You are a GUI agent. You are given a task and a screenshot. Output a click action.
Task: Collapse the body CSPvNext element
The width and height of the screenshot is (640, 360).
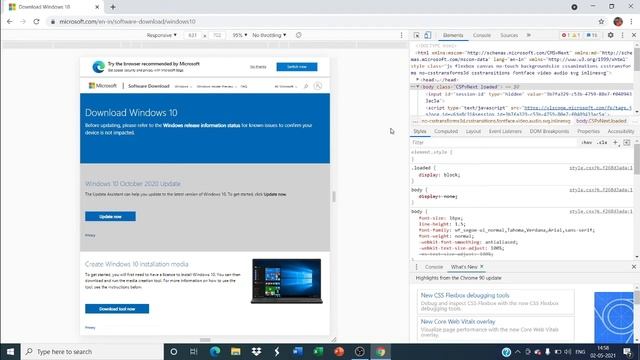click(418, 87)
